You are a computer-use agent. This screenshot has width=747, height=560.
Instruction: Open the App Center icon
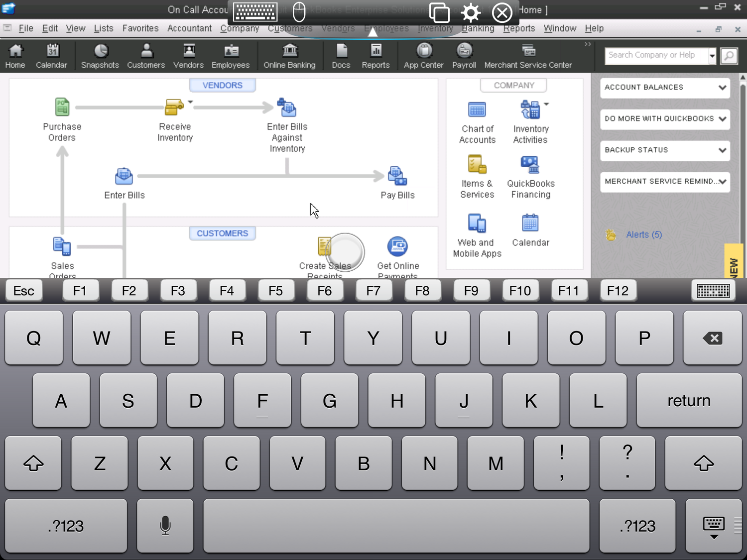tap(424, 56)
